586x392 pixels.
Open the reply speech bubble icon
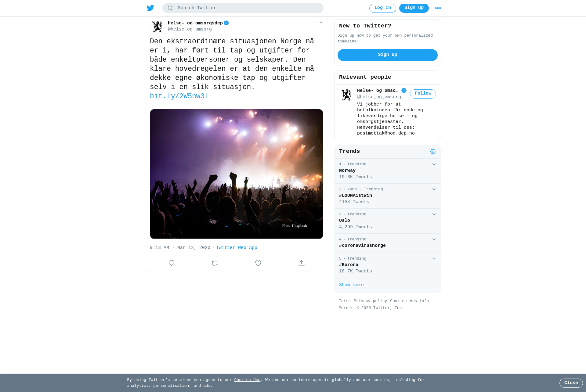click(172, 263)
